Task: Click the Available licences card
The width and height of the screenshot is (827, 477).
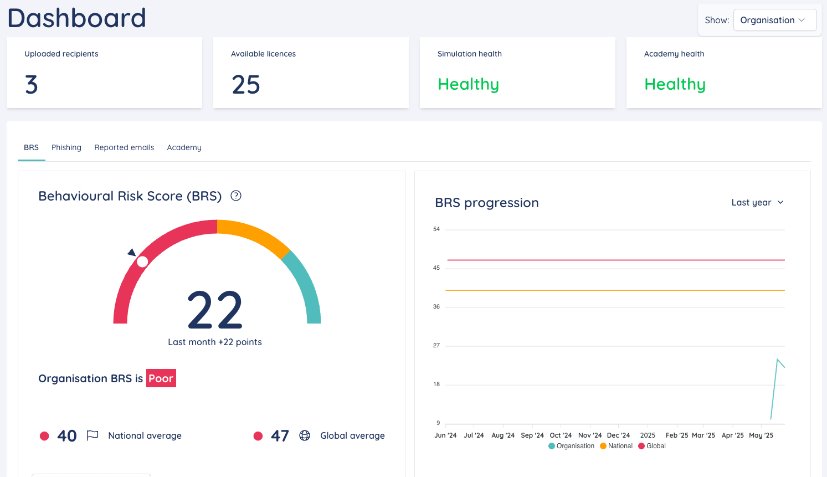Action: tap(310, 73)
